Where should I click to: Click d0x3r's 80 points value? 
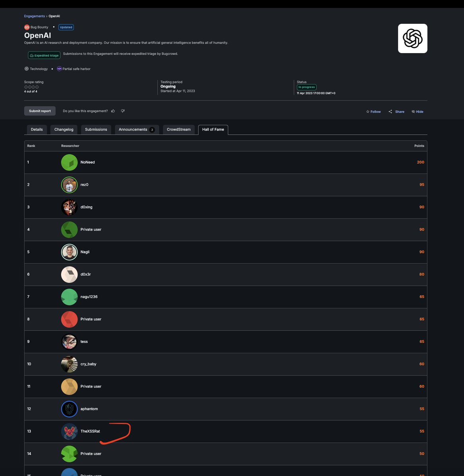[x=422, y=274]
